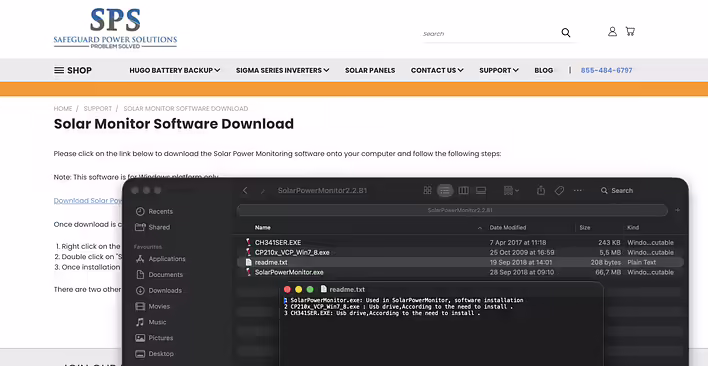The height and width of the screenshot is (366, 708).
Task: Sort by the Name column header
Action: click(x=262, y=227)
